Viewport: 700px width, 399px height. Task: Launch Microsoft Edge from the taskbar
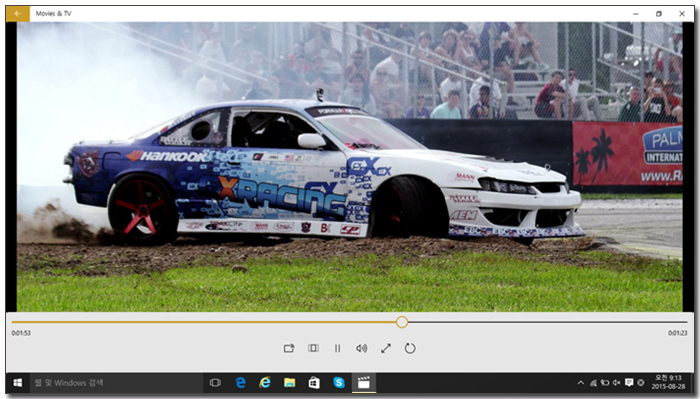click(241, 383)
